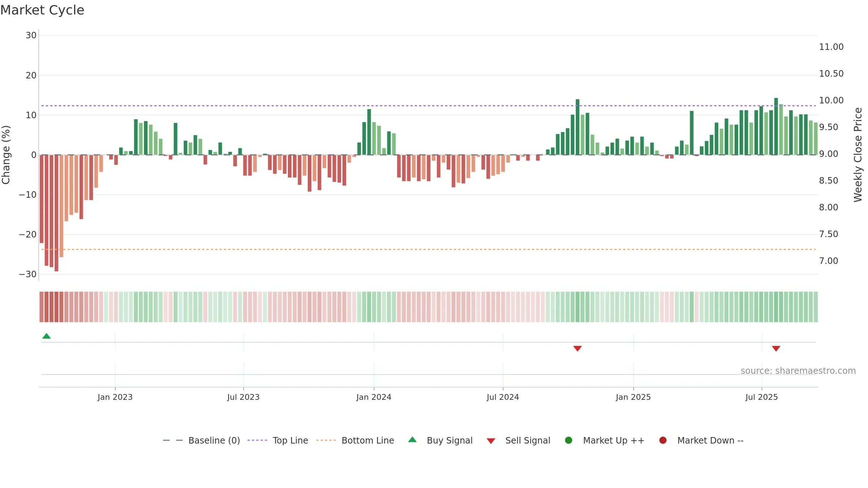Click the Jan 2023 axis label

115,397
